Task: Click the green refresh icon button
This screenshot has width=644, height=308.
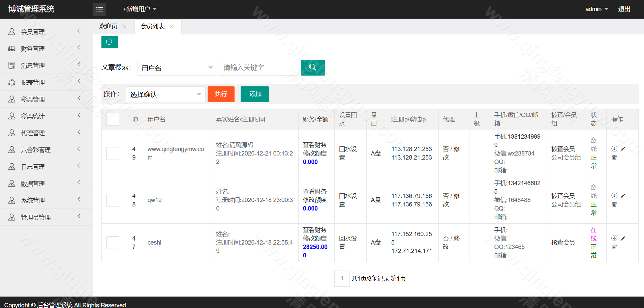Action: click(x=109, y=42)
